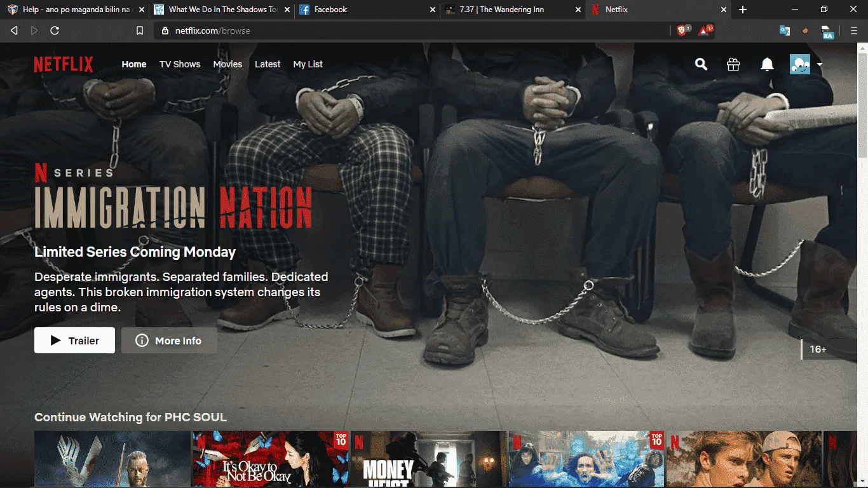The image size is (868, 488).
Task: Open the Money Heist thumbnail
Action: pos(428,459)
